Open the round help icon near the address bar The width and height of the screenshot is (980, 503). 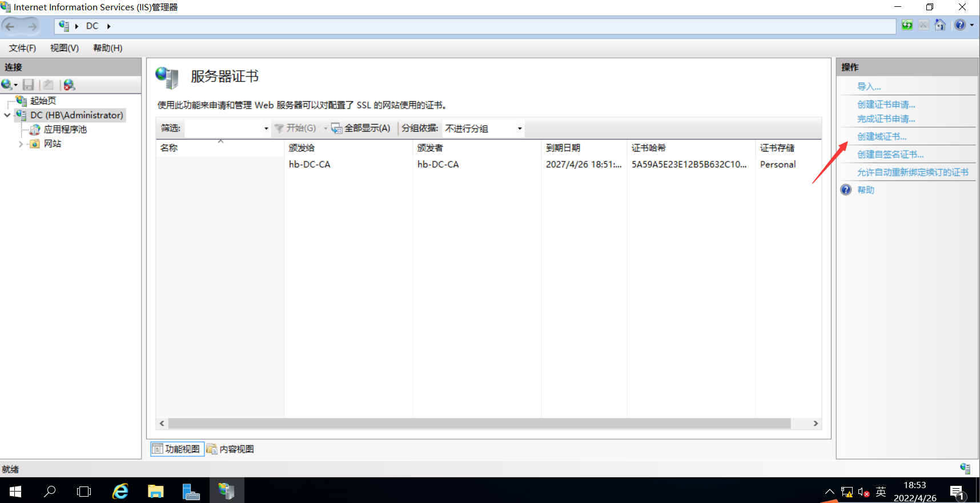960,25
